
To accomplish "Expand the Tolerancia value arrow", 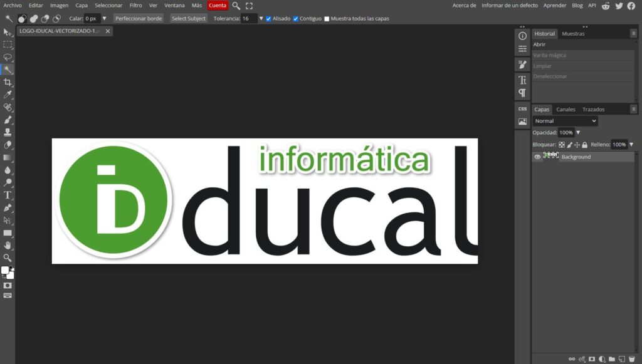I will [x=261, y=18].
